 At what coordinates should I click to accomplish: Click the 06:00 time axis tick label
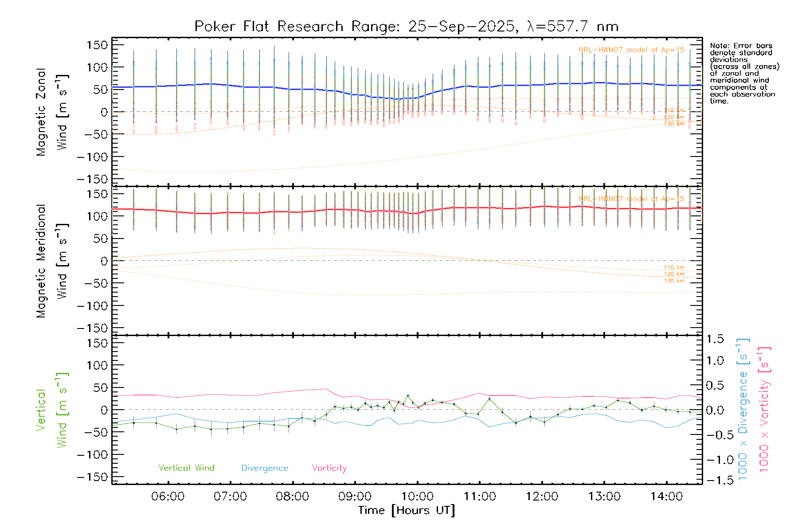(x=168, y=496)
